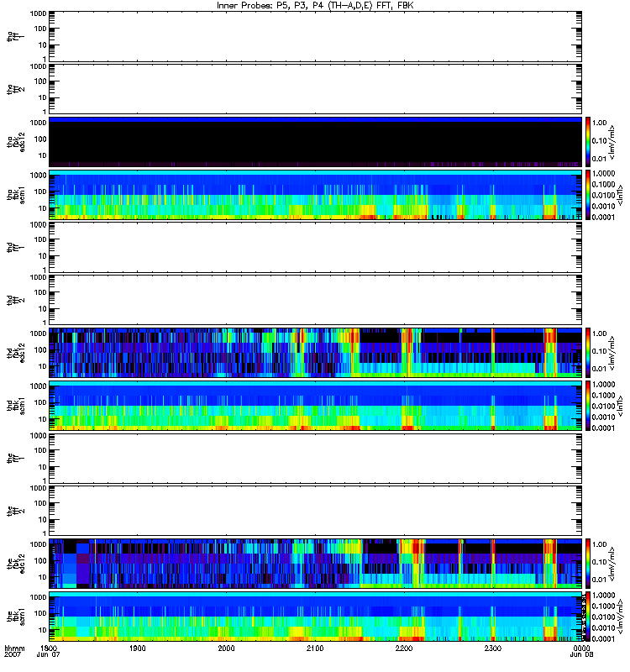
Task: Select the empty tha fft 1 panel
Action: (315, 36)
